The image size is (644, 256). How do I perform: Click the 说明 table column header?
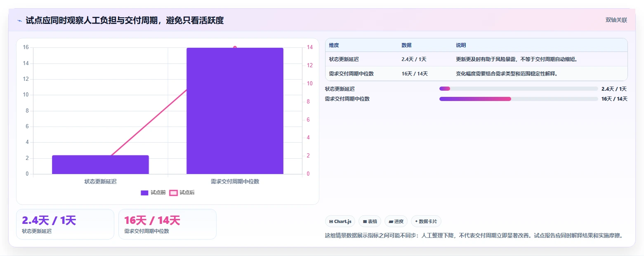coord(461,45)
